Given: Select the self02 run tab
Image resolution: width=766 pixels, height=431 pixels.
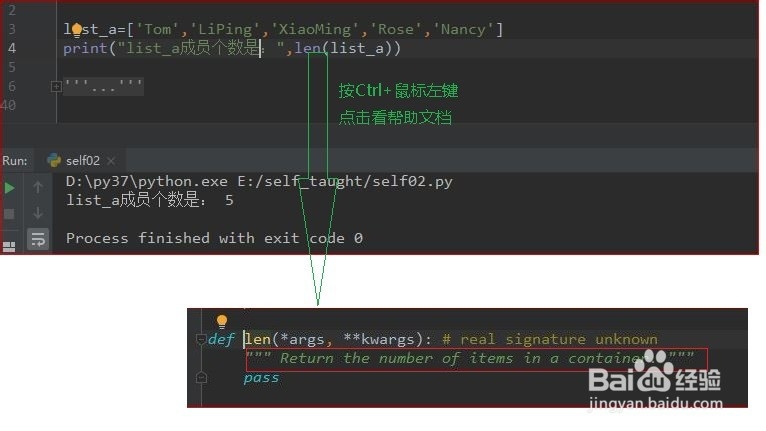Looking at the screenshot, I should (82, 160).
